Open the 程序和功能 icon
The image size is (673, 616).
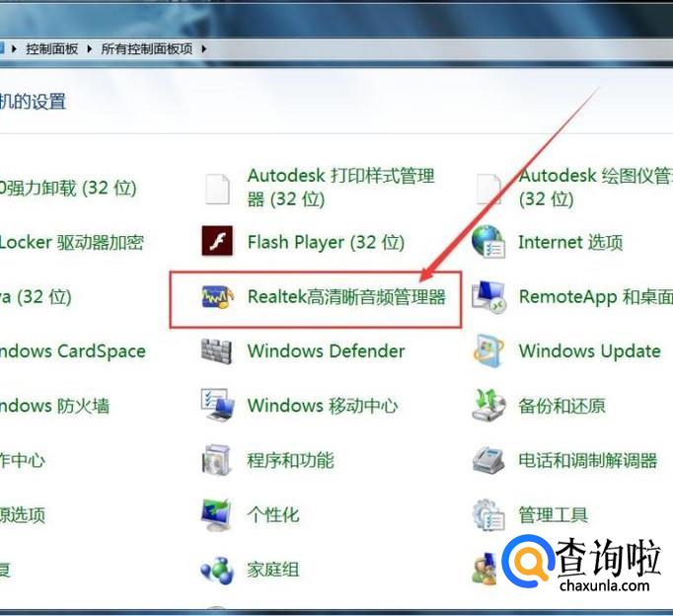[217, 460]
